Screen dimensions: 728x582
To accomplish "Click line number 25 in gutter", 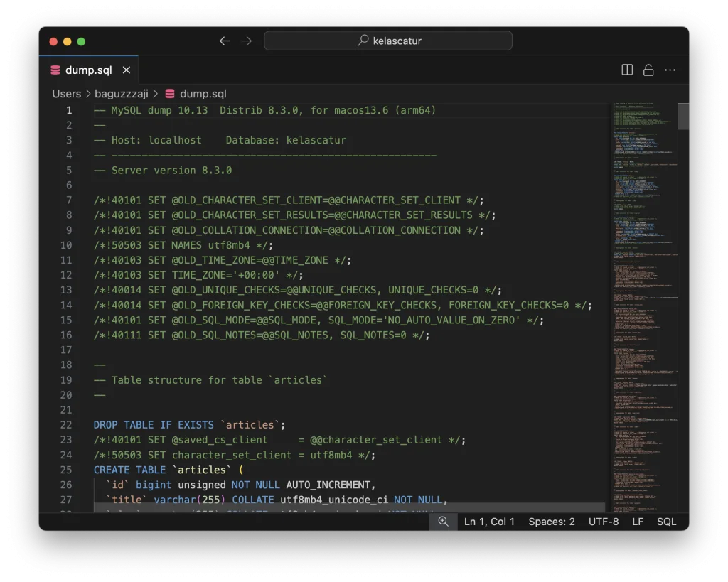I will coord(66,470).
